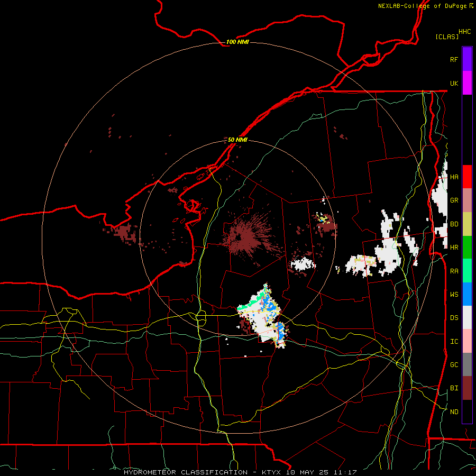Click the 'KTYX' radar site identifier
Viewport: 476px width, 476px height.
click(x=271, y=472)
